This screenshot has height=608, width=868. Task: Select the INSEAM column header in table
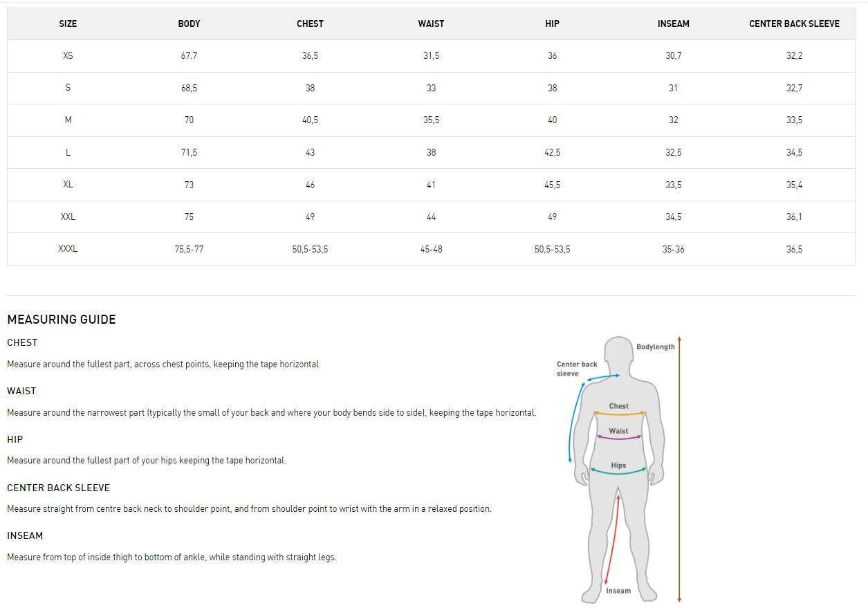[x=673, y=24]
